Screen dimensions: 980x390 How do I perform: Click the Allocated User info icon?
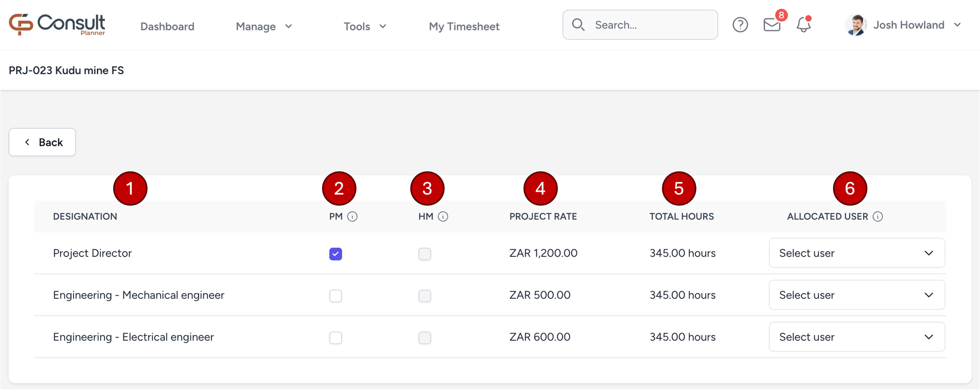pos(878,216)
